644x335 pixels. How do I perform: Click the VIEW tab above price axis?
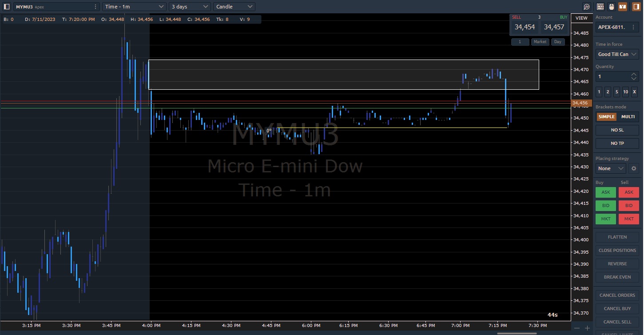pos(581,18)
